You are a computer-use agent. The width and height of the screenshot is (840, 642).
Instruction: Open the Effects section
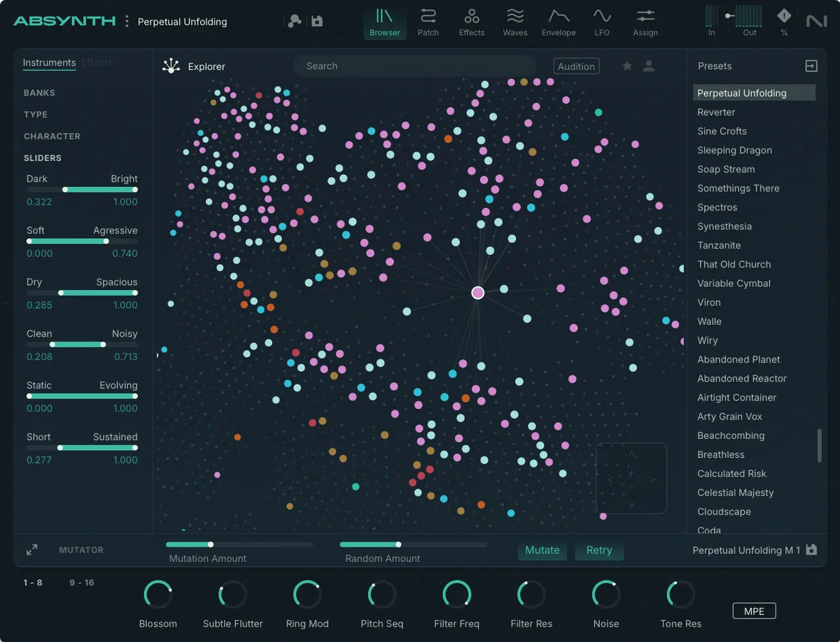(x=471, y=22)
